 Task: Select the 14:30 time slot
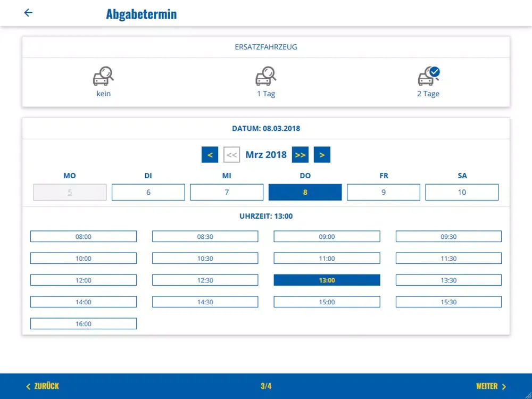[205, 302]
